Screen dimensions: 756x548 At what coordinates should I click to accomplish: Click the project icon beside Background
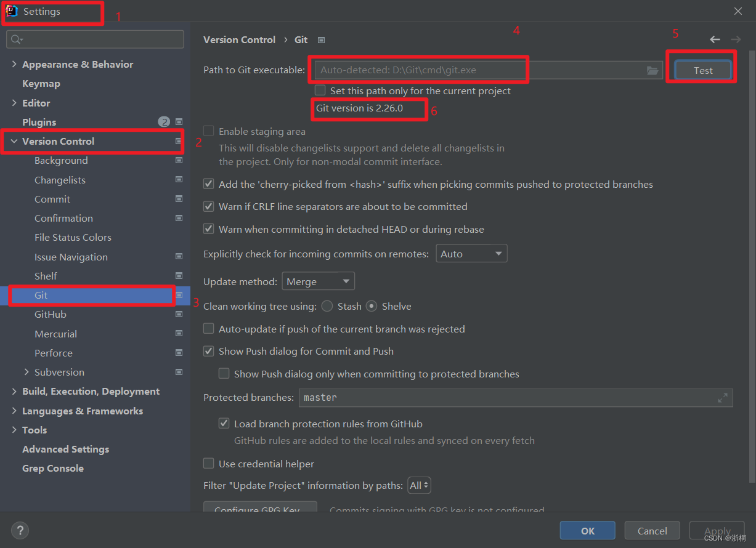coord(179,161)
